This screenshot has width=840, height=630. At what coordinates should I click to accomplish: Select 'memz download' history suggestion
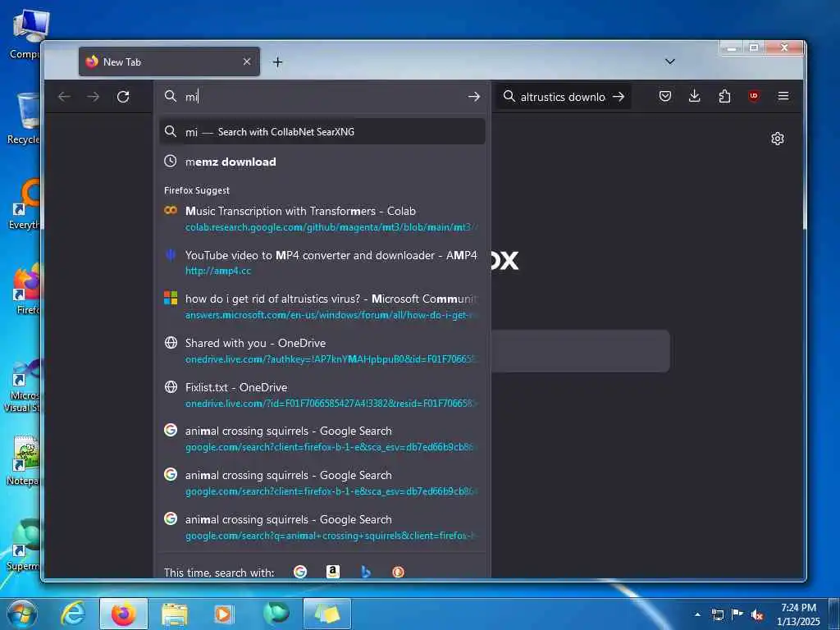pyautogui.click(x=322, y=162)
